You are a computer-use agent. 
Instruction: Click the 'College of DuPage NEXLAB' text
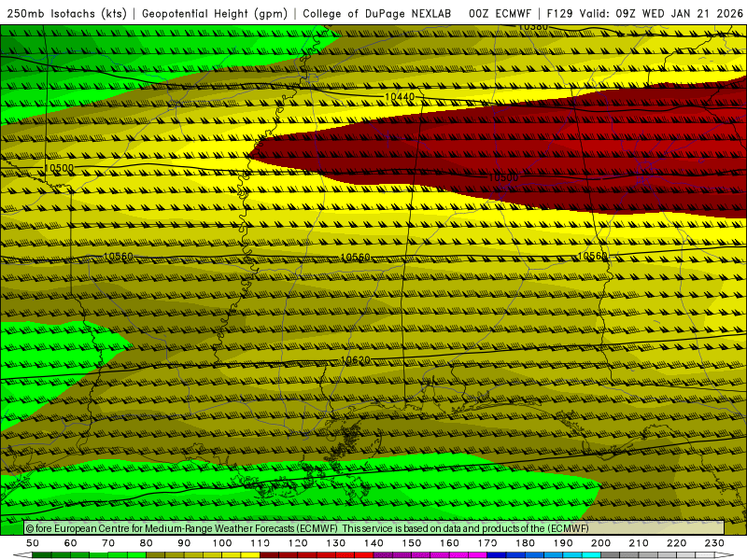coord(377,13)
